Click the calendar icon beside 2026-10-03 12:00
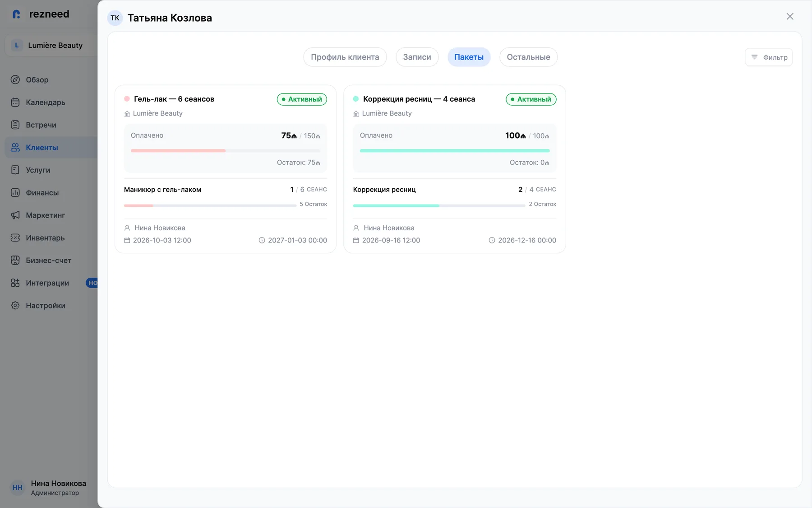The height and width of the screenshot is (508, 812). (127, 240)
